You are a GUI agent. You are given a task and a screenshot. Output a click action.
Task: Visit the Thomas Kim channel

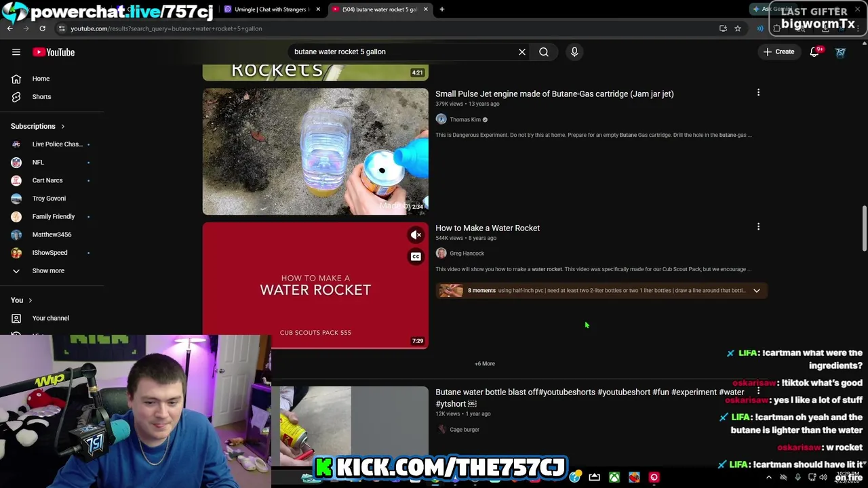pyautogui.click(x=465, y=120)
